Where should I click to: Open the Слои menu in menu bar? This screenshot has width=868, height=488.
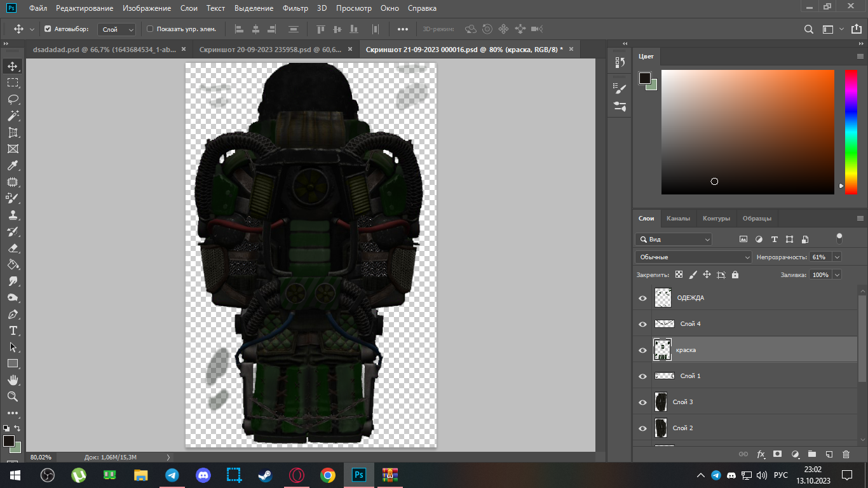(189, 8)
